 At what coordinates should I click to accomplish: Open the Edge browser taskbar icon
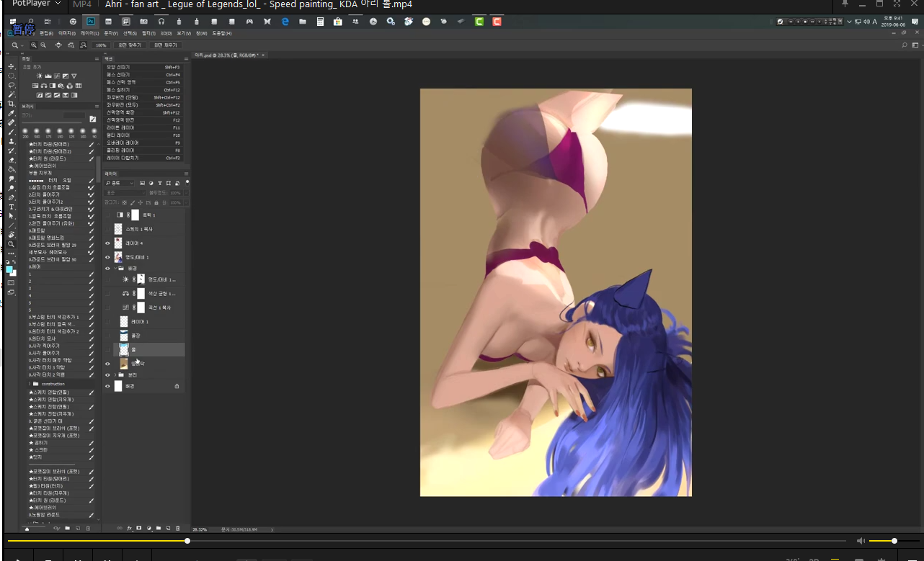[x=285, y=22]
